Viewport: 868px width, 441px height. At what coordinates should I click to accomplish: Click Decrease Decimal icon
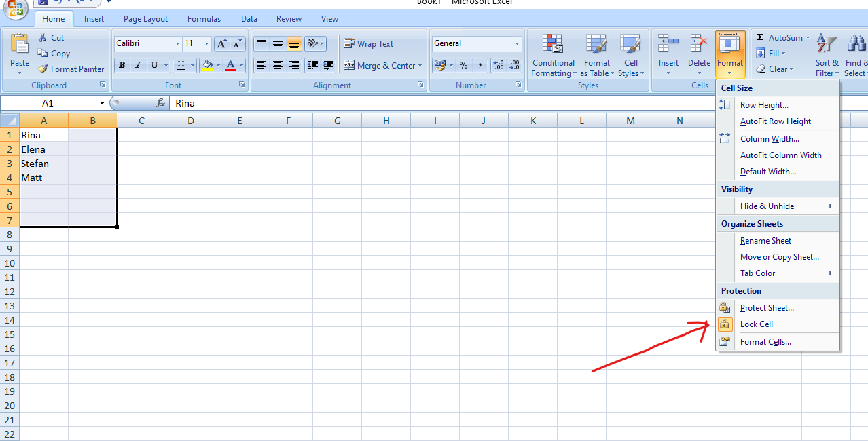click(x=514, y=65)
